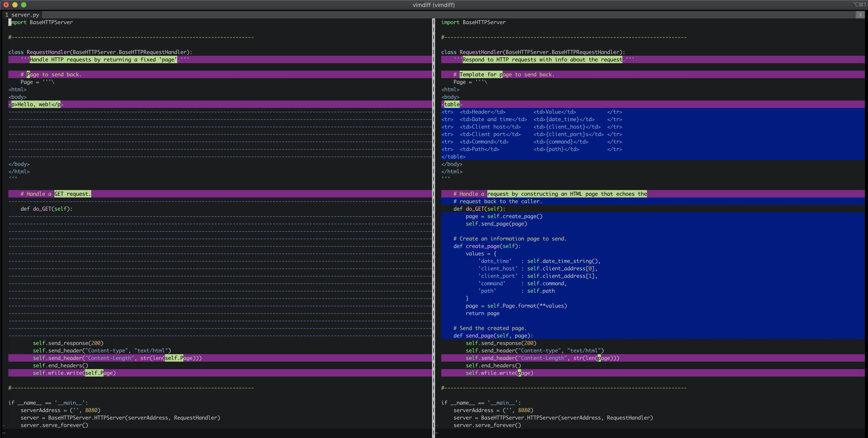The height and width of the screenshot is (438, 868).
Task: Click the left pane class RequestHandler line
Action: pos(100,52)
